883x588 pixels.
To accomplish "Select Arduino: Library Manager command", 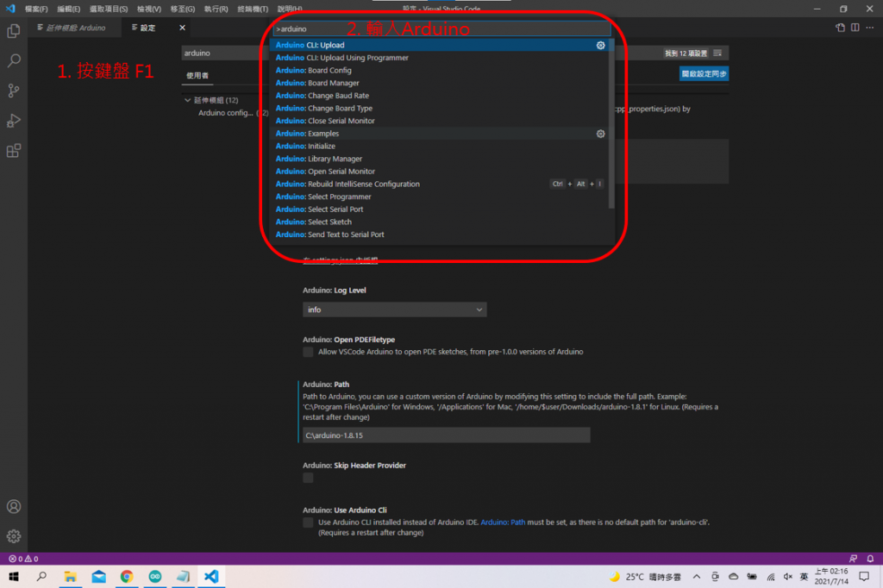I will point(439,159).
